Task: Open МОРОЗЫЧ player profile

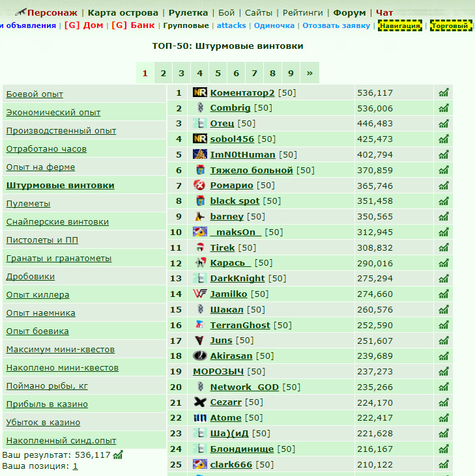Action: click(218, 371)
